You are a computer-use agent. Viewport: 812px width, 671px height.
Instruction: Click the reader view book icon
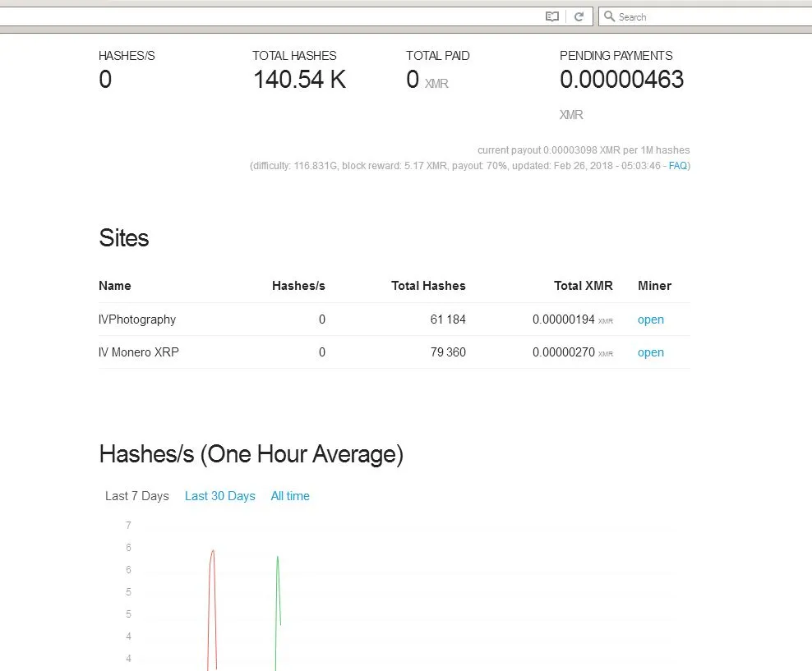point(552,16)
